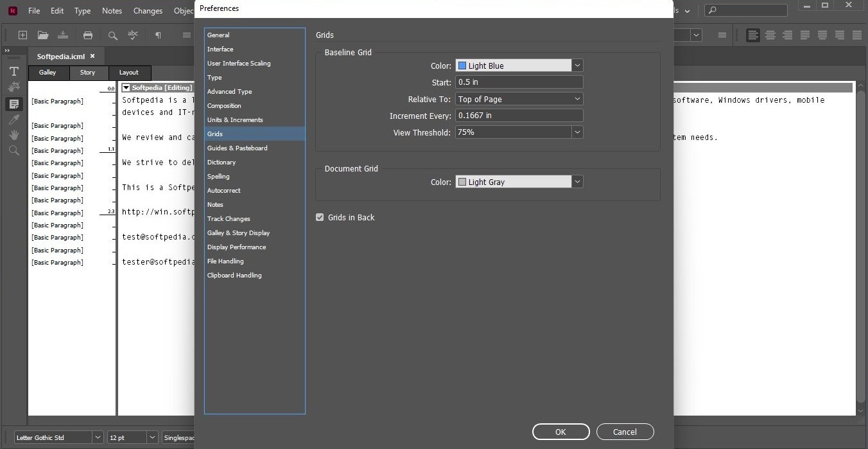
Task: Click the Open document folder icon
Action: (43, 35)
